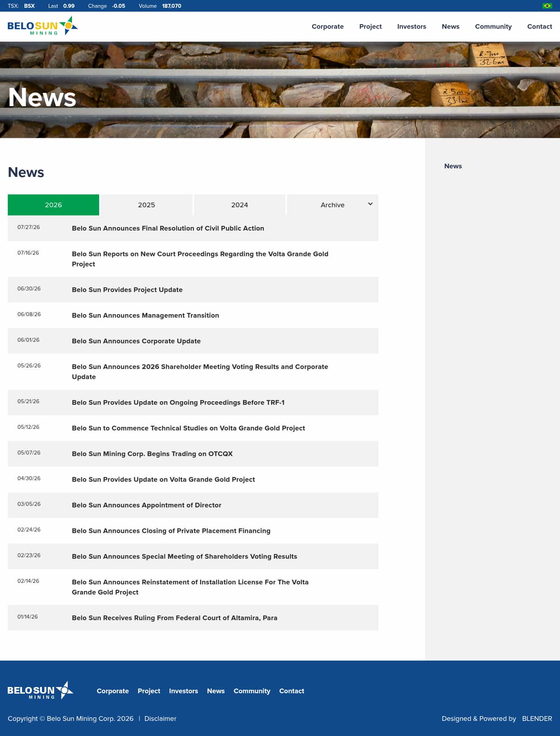The width and height of the screenshot is (560, 736).
Task: Open the Project menu in header
Action: [371, 26]
